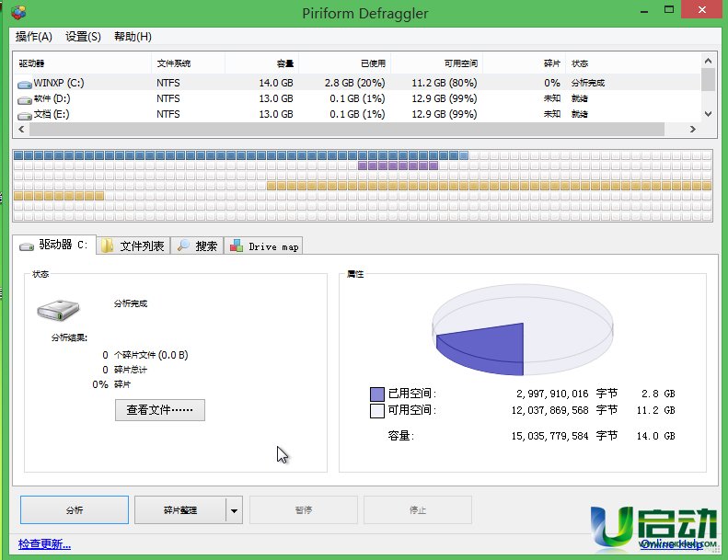Click the 14.0 GB capacity cell for C:
728x560 pixels.
click(276, 83)
